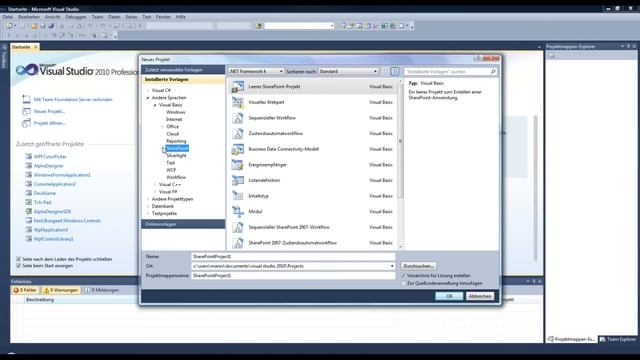Expand the Visual C# tree node
The width and height of the screenshot is (640, 360).
(148, 90)
